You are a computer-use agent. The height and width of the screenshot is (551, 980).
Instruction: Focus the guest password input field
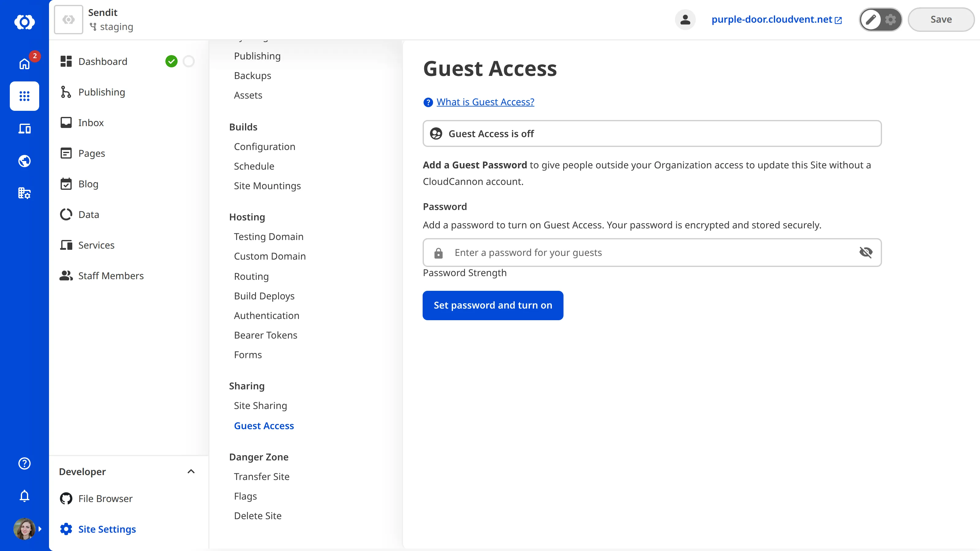(652, 253)
